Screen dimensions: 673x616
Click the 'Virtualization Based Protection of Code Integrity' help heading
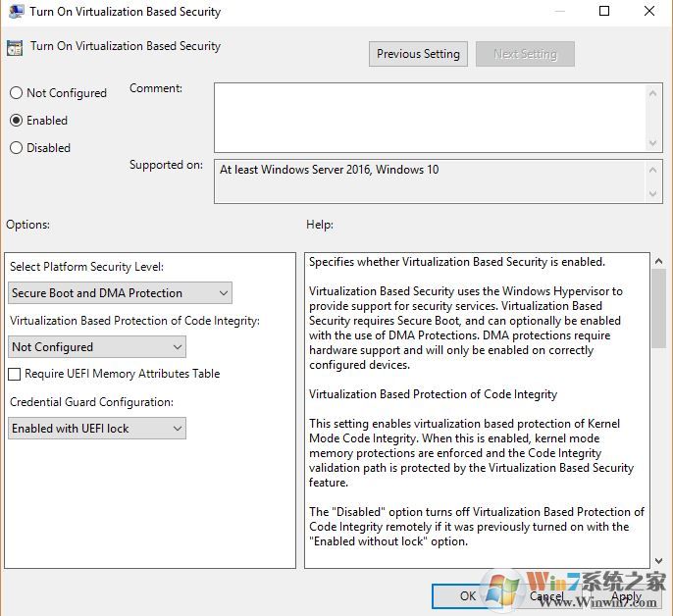pos(433,394)
